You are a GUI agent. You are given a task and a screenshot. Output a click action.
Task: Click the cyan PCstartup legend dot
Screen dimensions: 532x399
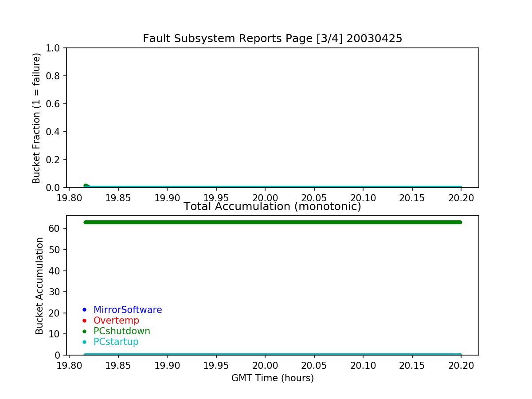coord(85,342)
